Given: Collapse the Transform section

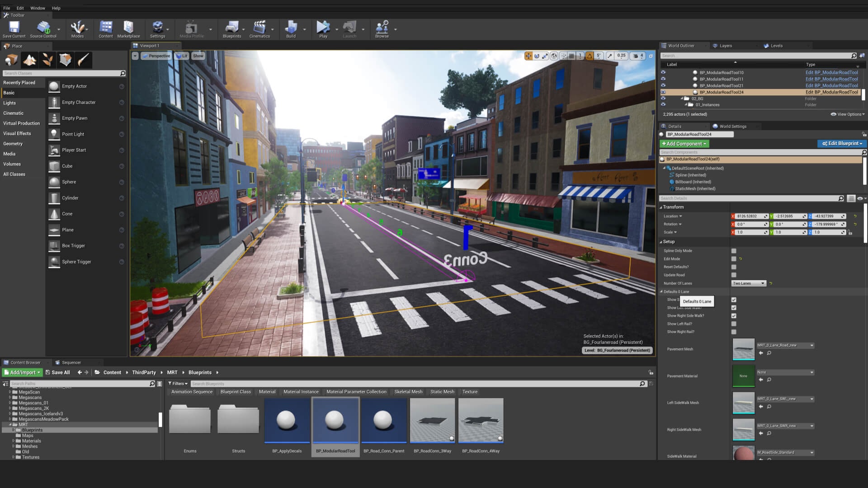Looking at the screenshot, I should click(x=661, y=207).
